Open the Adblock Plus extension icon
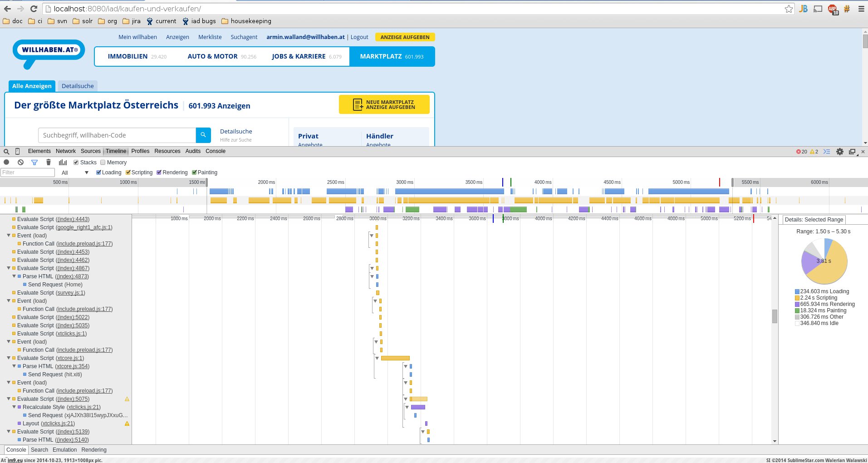The height and width of the screenshot is (463, 868). click(833, 9)
